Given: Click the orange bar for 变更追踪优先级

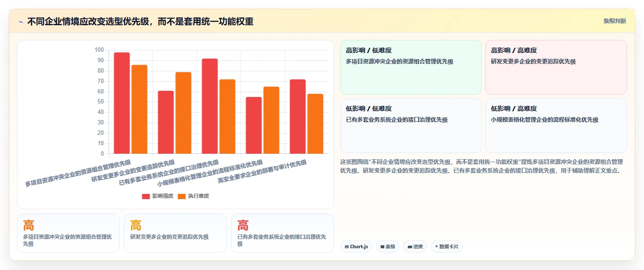Looking at the screenshot, I should click(x=183, y=113).
